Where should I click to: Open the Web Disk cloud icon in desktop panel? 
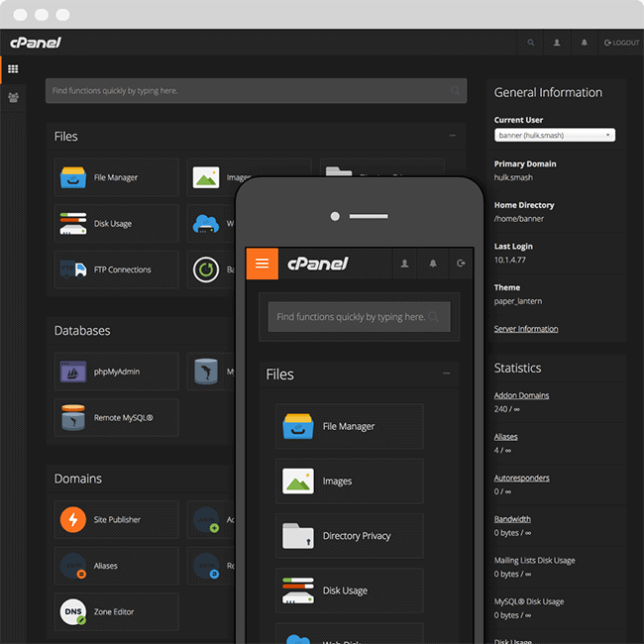(x=206, y=224)
